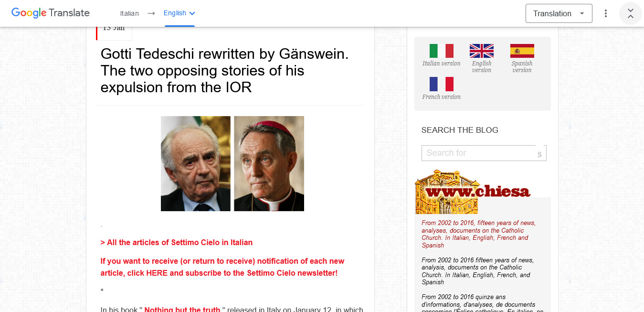This screenshot has height=312, width=644.
Task: Open the three-dot more options menu
Action: coord(606,13)
